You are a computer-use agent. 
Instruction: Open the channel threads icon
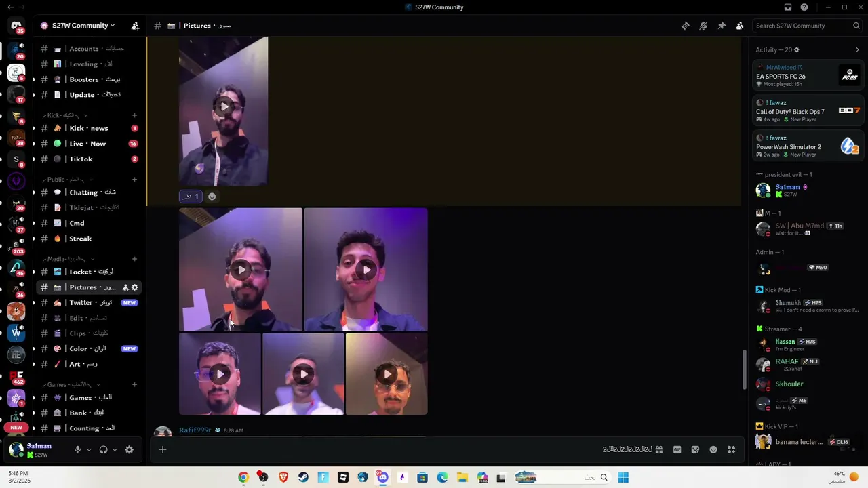(685, 26)
